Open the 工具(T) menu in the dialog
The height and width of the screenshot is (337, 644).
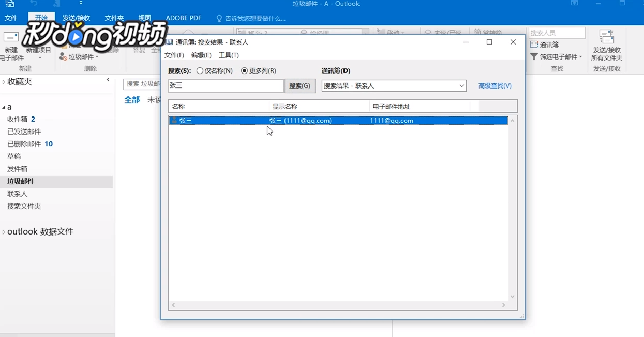click(x=229, y=55)
